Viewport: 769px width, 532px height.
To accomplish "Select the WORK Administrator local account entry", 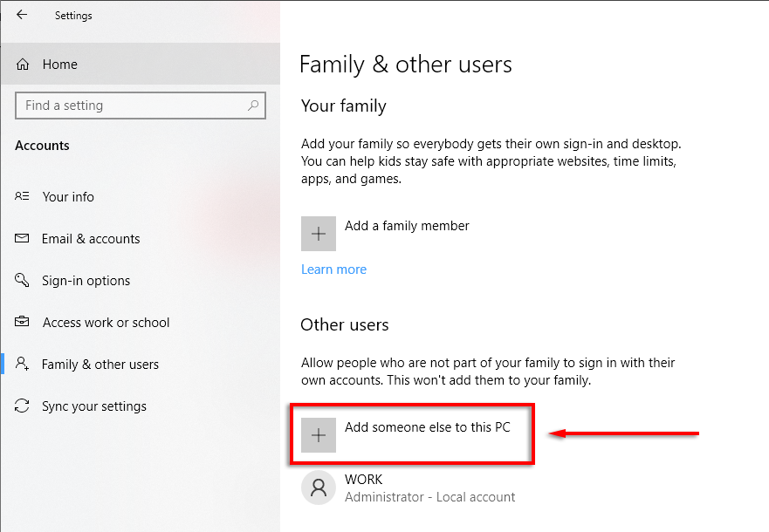I will [x=429, y=488].
